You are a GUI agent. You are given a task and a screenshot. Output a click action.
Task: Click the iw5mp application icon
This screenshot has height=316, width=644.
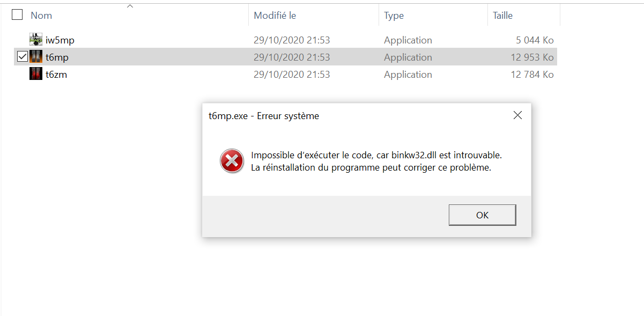point(36,40)
